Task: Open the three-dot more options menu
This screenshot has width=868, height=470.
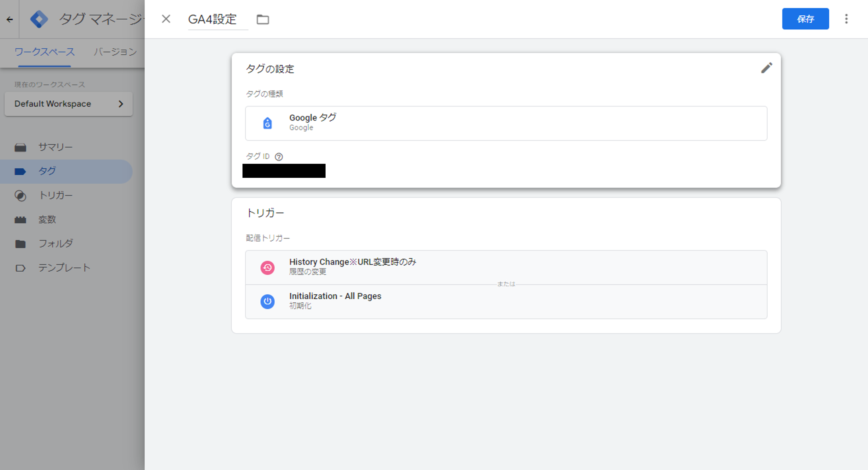Action: (x=846, y=19)
